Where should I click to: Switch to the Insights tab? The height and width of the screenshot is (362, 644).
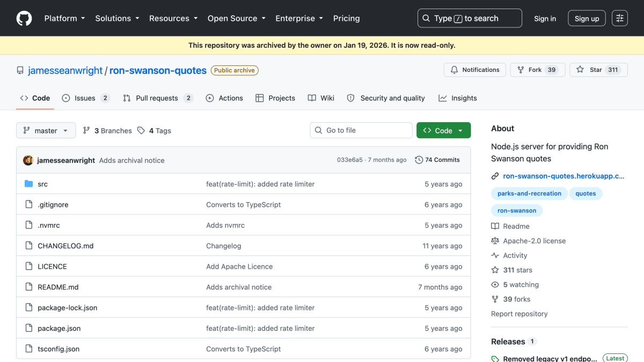[458, 98]
